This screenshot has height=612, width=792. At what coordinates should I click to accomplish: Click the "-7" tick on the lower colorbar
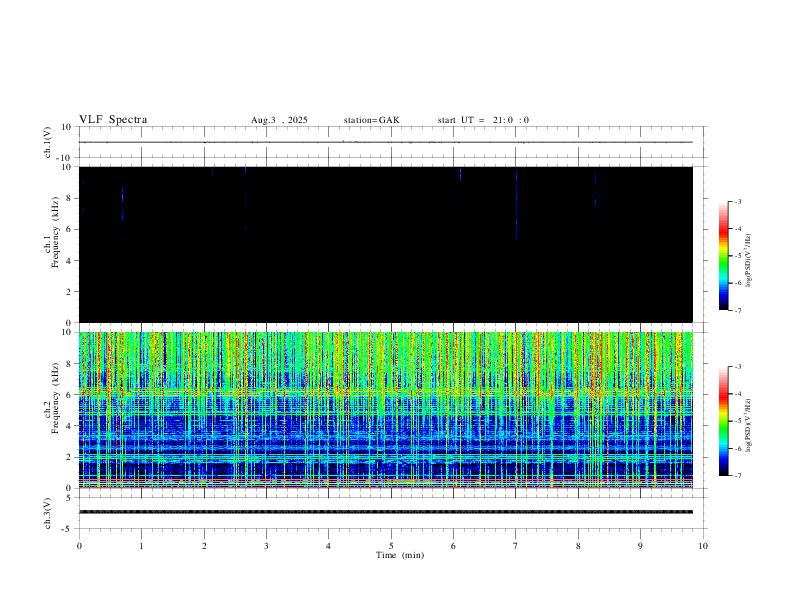pos(737,476)
